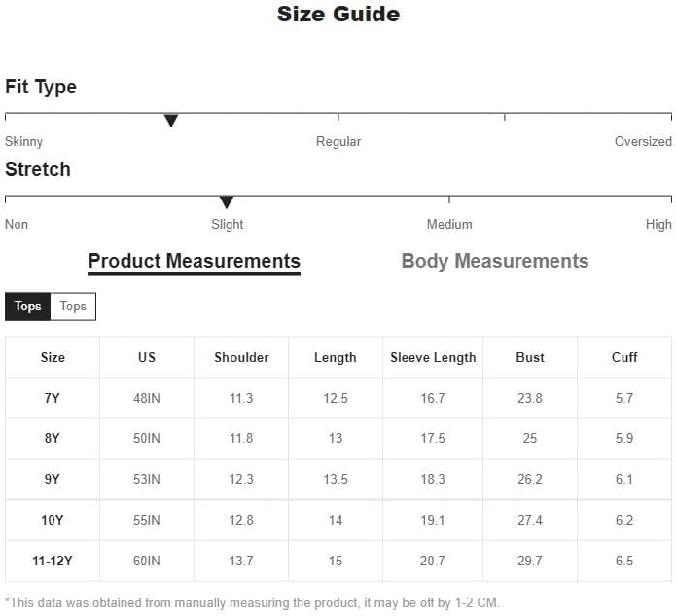Click the Shoulder column header
676x616 pixels.
click(241, 357)
